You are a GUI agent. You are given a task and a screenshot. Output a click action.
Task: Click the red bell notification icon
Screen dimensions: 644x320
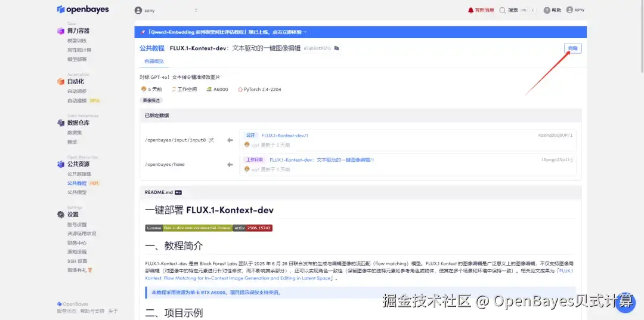(x=470, y=10)
